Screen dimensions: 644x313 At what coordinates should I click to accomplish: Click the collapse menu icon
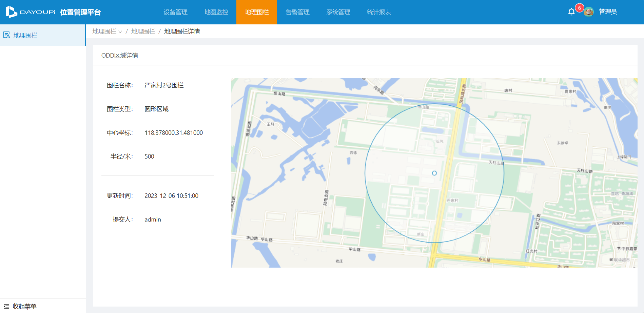[6, 306]
